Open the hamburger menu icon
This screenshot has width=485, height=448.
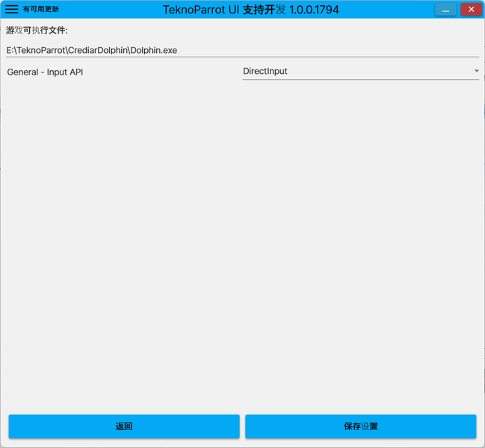[x=11, y=9]
